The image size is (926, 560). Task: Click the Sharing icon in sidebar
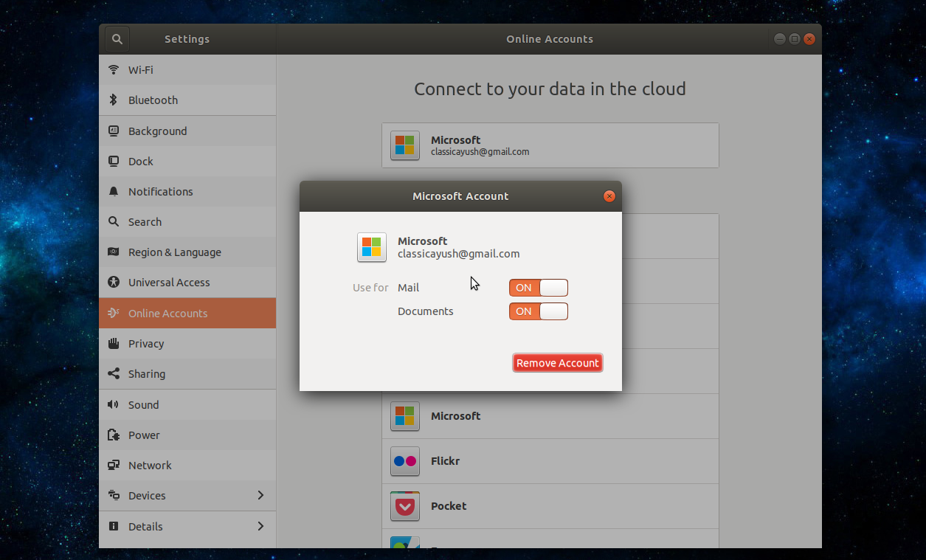114,373
